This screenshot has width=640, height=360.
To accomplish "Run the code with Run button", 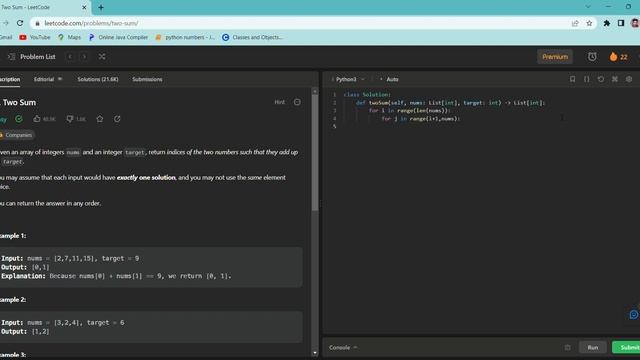I will point(593,347).
